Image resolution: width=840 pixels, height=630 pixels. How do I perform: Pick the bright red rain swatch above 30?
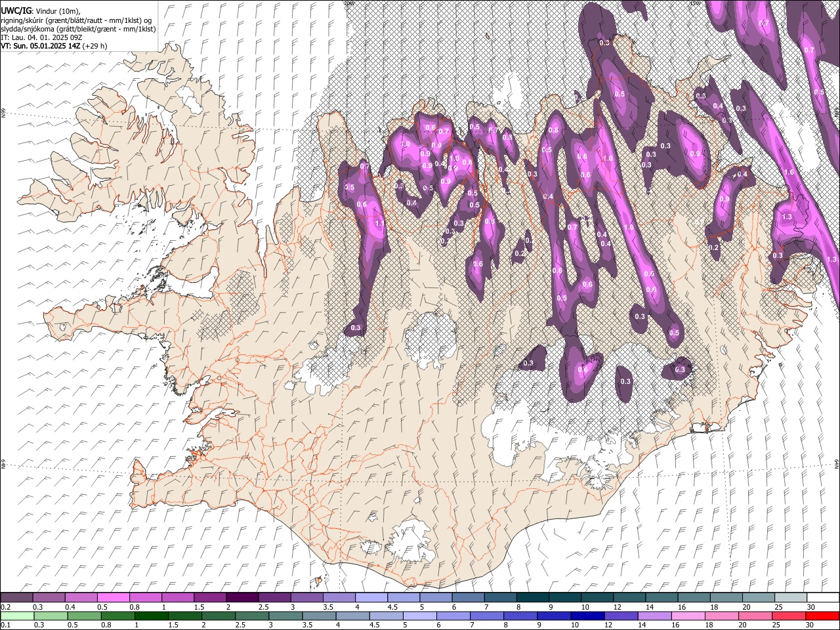[x=822, y=616]
